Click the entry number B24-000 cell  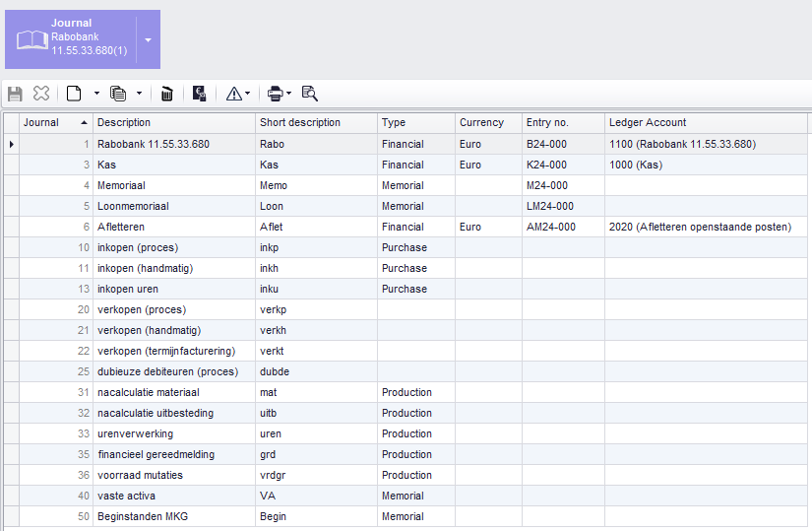click(563, 144)
